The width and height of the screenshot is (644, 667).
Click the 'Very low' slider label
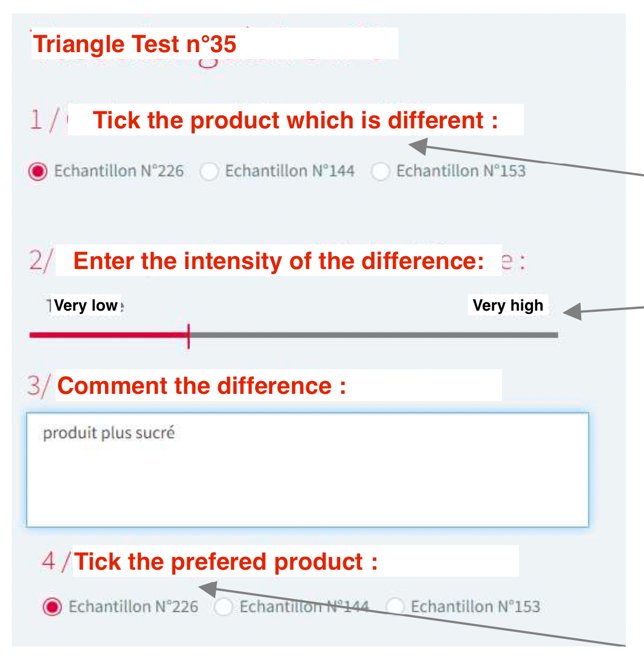tap(86, 305)
